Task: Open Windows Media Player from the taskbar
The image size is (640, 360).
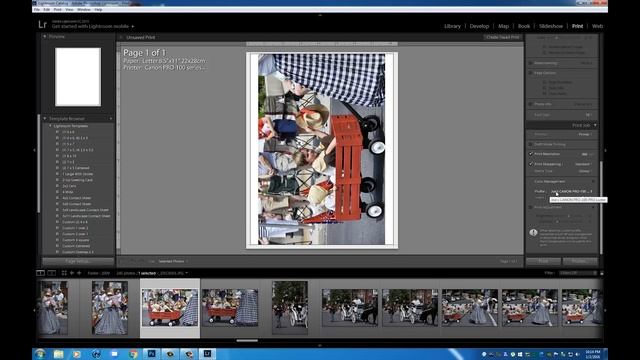Action: (76, 354)
